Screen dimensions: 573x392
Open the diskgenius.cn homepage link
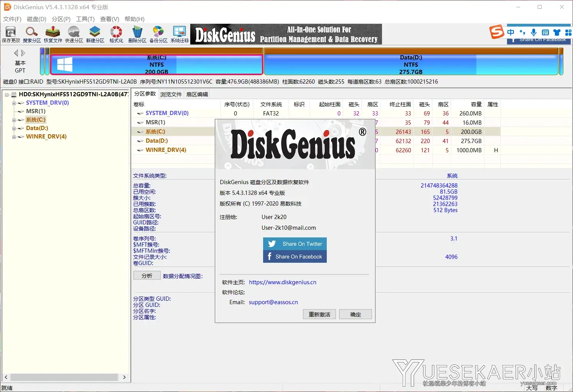pyautogui.click(x=283, y=282)
